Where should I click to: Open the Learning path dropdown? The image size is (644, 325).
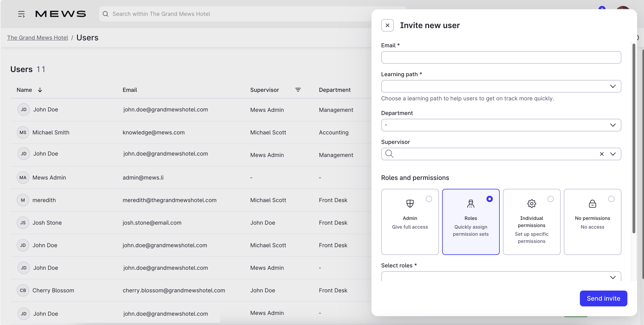501,86
